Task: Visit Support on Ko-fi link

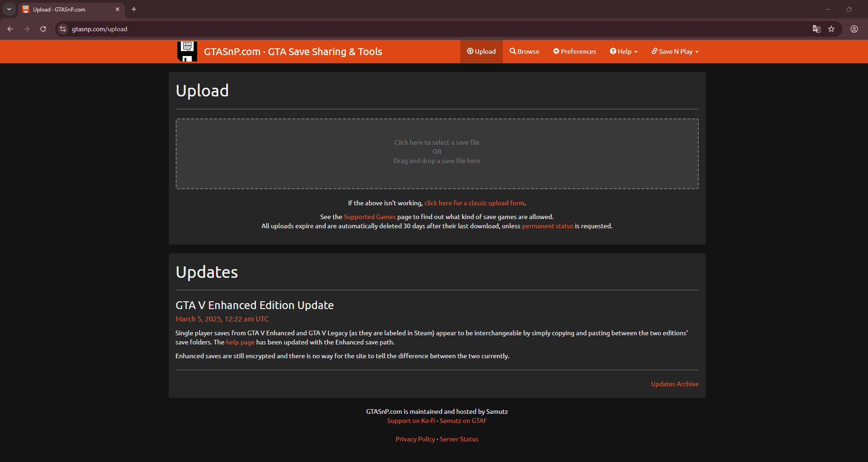Action: (x=411, y=421)
